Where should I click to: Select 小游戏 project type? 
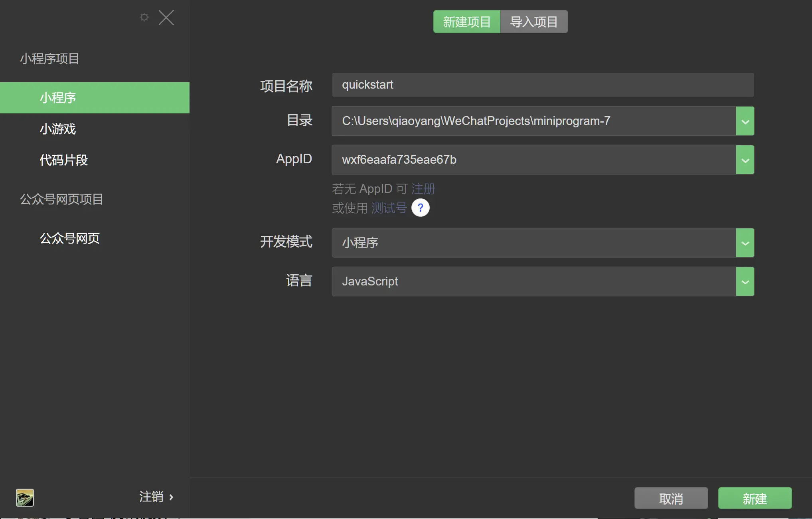pyautogui.click(x=58, y=129)
